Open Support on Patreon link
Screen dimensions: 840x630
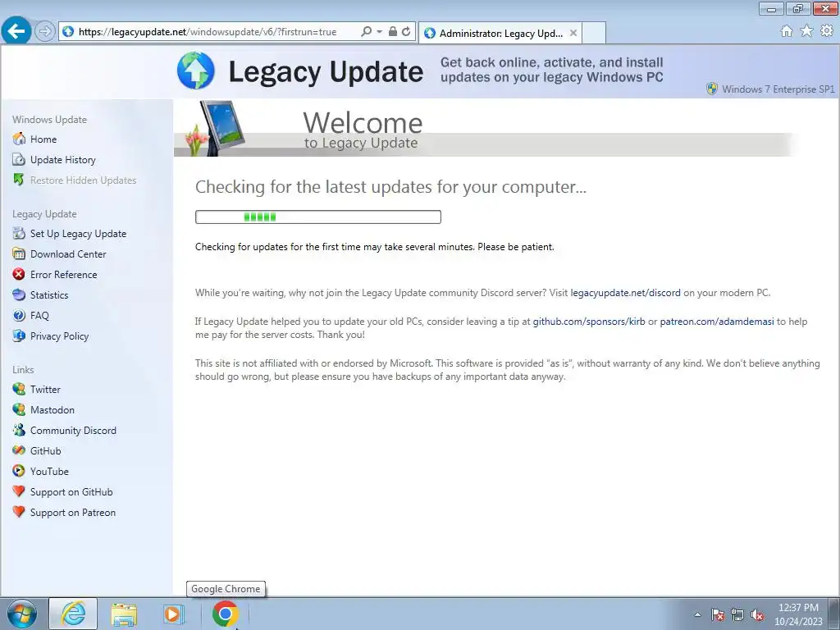point(73,513)
